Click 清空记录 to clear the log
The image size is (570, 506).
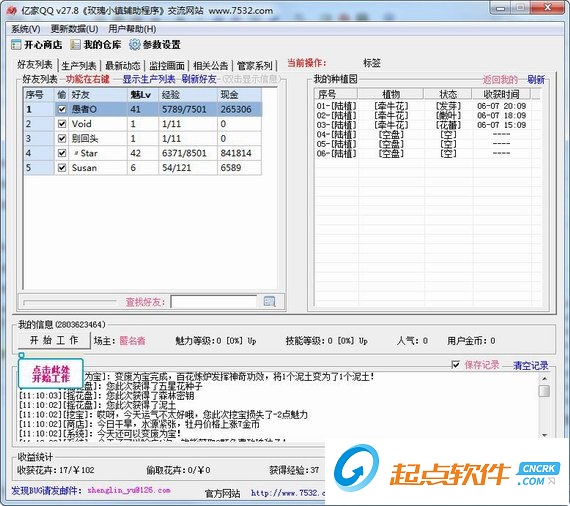coord(530,365)
